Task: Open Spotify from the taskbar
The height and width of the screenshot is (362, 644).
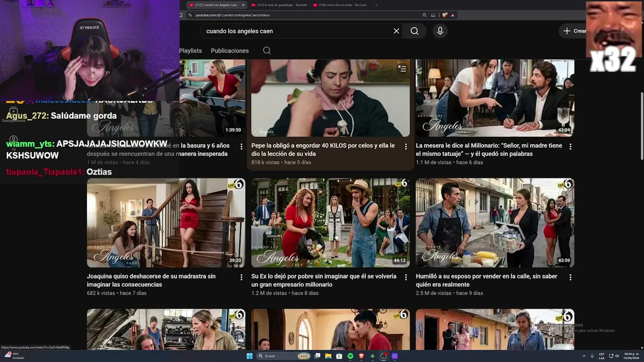Action: (350, 356)
